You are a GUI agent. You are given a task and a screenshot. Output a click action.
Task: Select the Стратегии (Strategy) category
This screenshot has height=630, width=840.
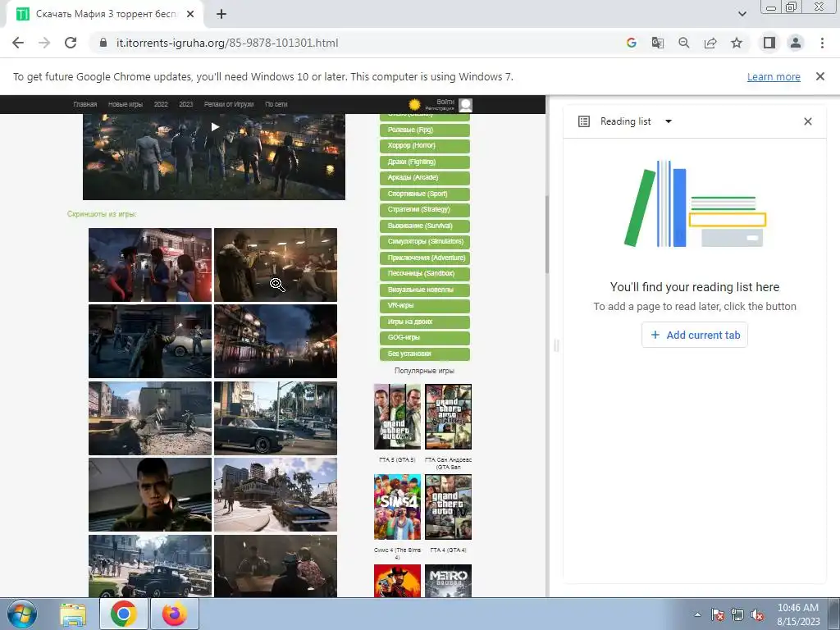(425, 209)
